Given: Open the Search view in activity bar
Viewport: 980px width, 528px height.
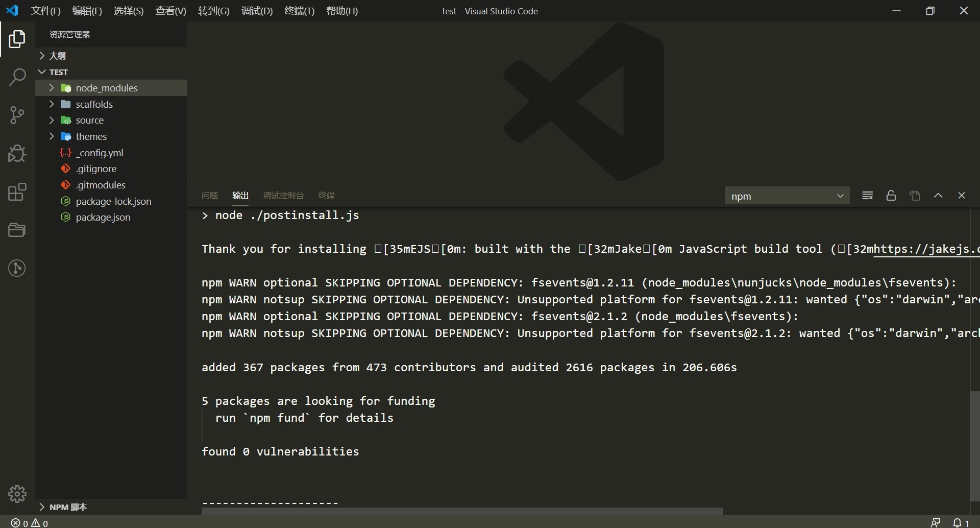Looking at the screenshot, I should pos(17,77).
